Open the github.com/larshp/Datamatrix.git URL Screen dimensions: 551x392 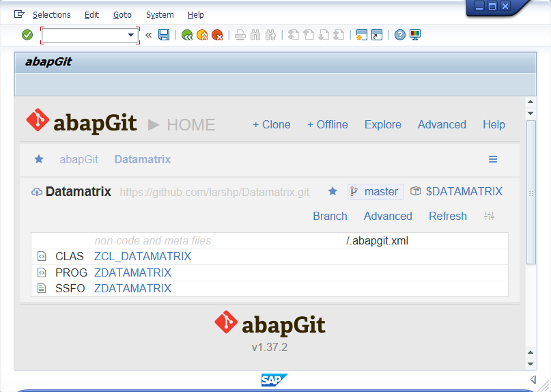coord(214,193)
